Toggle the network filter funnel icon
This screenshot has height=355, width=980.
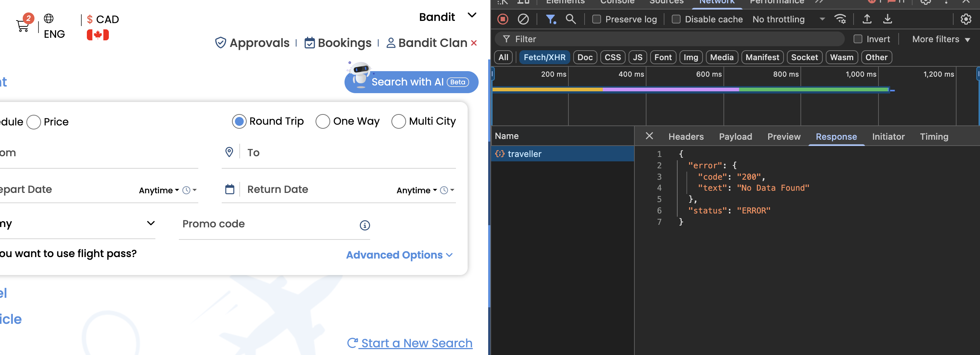551,19
